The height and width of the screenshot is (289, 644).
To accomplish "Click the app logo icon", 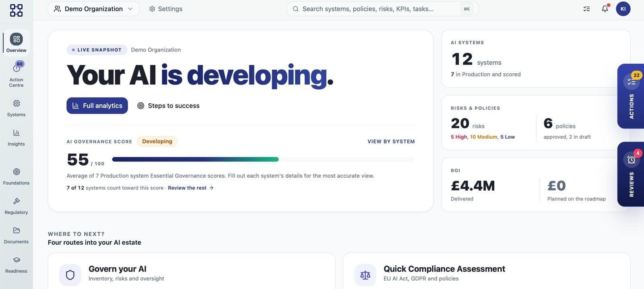I will tap(16, 10).
